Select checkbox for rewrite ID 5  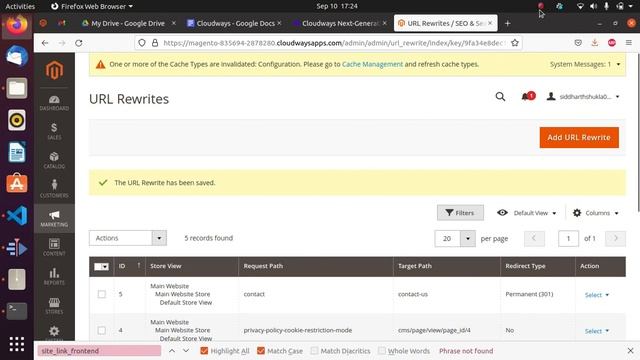click(102, 294)
